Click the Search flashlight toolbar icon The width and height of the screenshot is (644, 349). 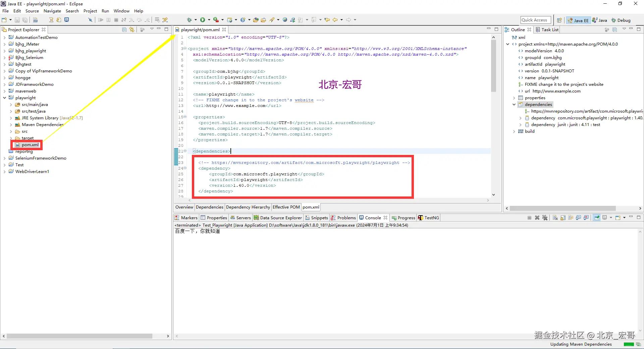272,20
